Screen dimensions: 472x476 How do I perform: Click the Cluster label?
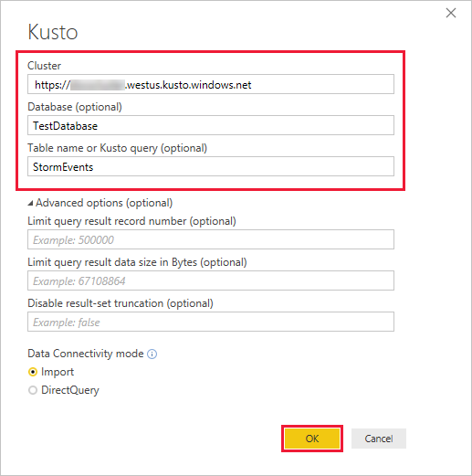click(44, 66)
